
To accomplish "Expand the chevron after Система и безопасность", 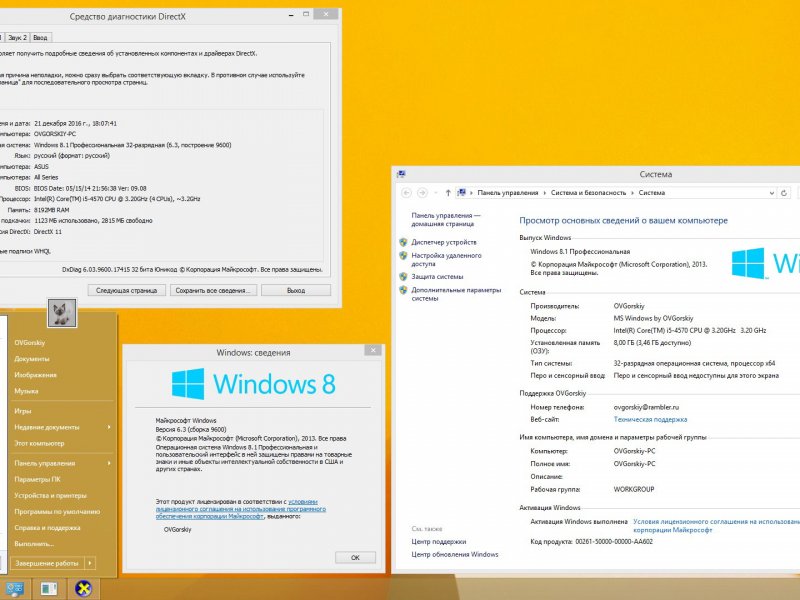I will click(632, 193).
